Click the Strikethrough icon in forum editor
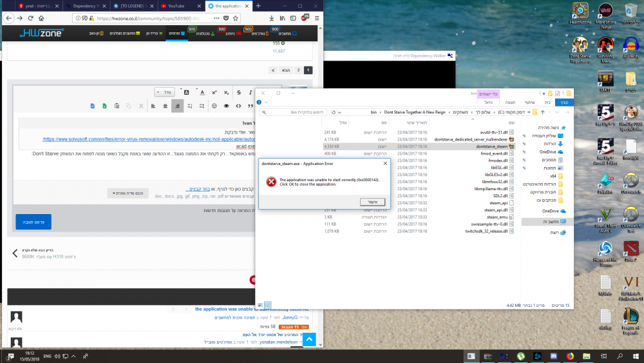The image size is (644, 363). 239,92
